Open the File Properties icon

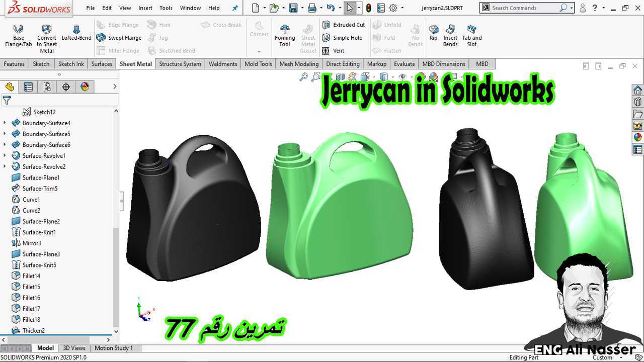381,8
